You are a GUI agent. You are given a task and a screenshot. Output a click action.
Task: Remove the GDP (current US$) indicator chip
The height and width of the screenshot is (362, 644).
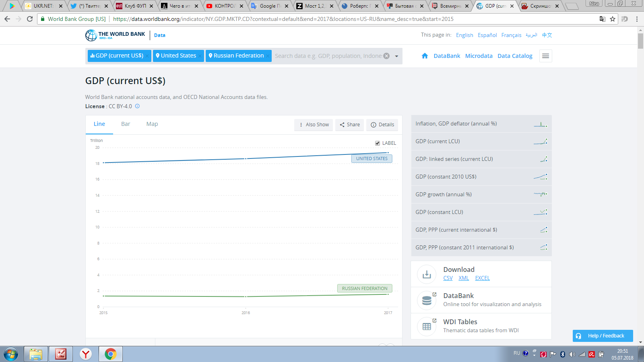coord(147,56)
